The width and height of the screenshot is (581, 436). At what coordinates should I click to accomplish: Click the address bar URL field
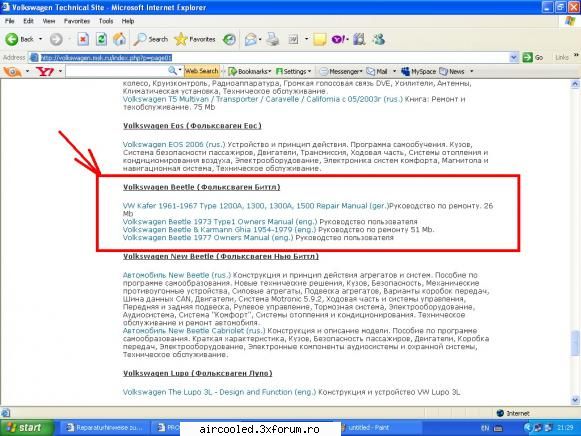[x=274, y=57]
